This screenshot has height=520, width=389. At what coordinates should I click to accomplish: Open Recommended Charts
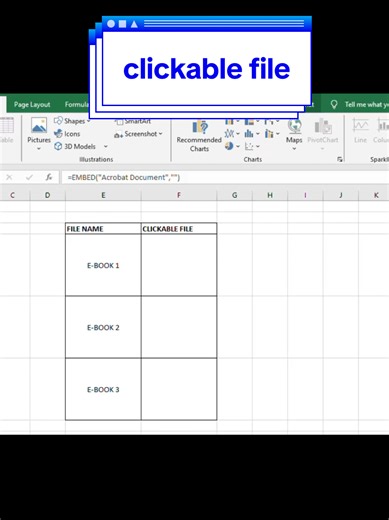[199, 136]
